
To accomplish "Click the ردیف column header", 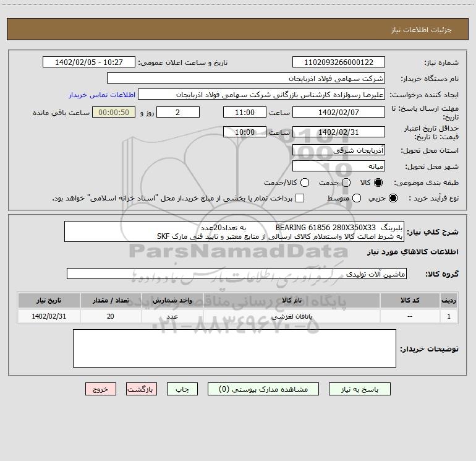I will pyautogui.click(x=449, y=300).
